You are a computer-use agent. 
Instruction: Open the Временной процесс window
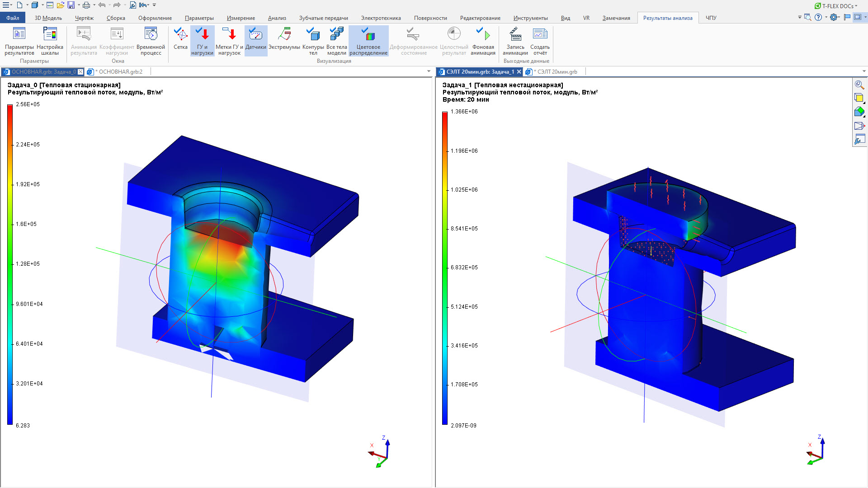coord(151,41)
